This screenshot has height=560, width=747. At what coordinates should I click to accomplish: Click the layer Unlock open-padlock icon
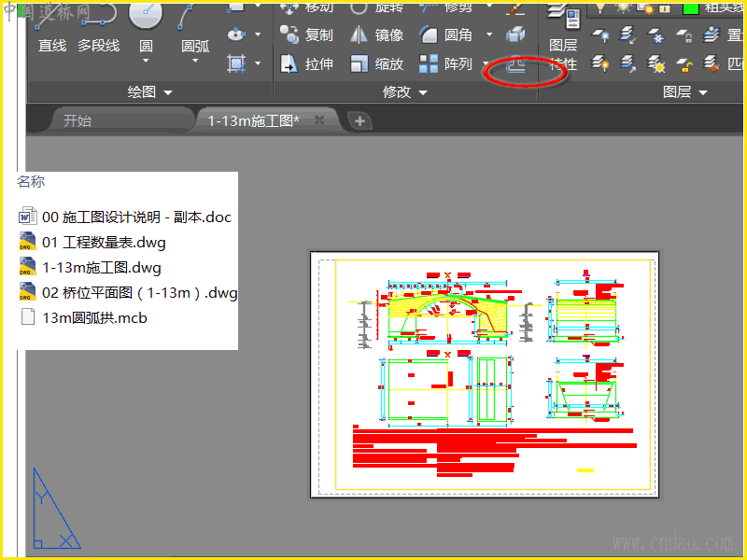coord(684,63)
